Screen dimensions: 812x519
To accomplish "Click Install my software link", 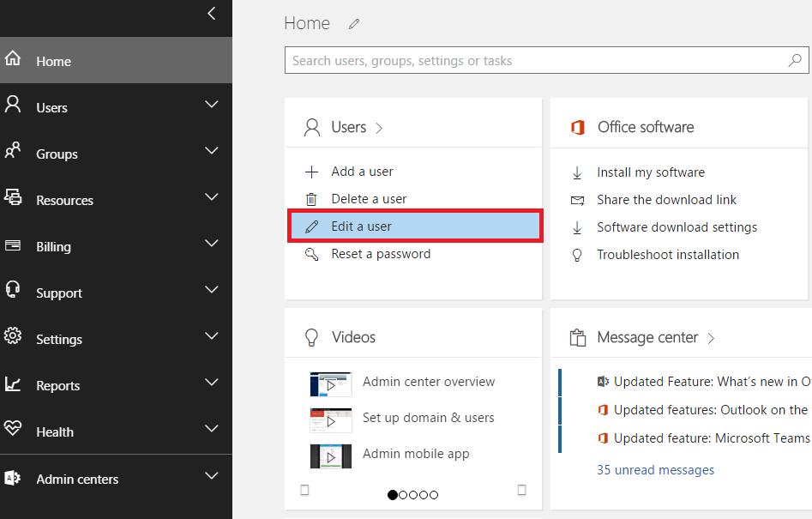I will (651, 172).
